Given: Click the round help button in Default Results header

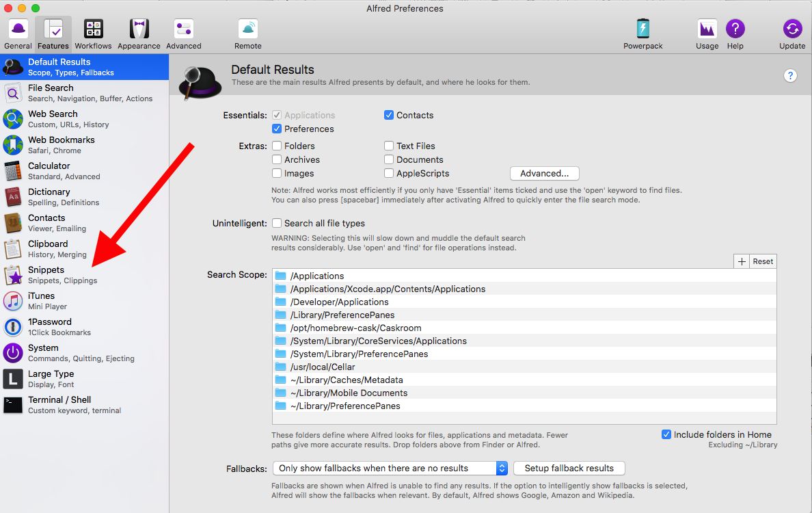Looking at the screenshot, I should click(789, 76).
